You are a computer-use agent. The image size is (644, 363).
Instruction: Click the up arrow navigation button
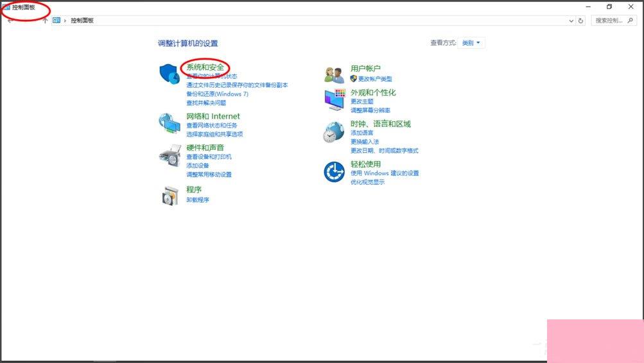45,21
